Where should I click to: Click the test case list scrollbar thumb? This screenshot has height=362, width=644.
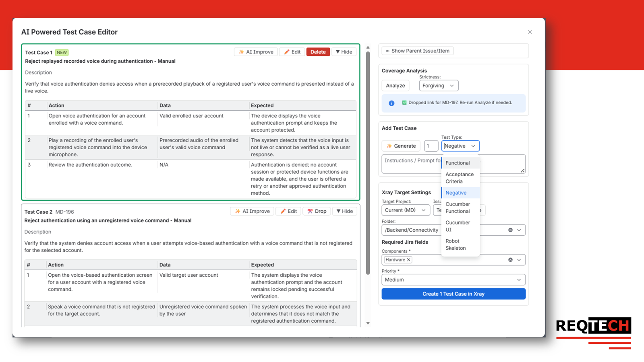(368, 163)
